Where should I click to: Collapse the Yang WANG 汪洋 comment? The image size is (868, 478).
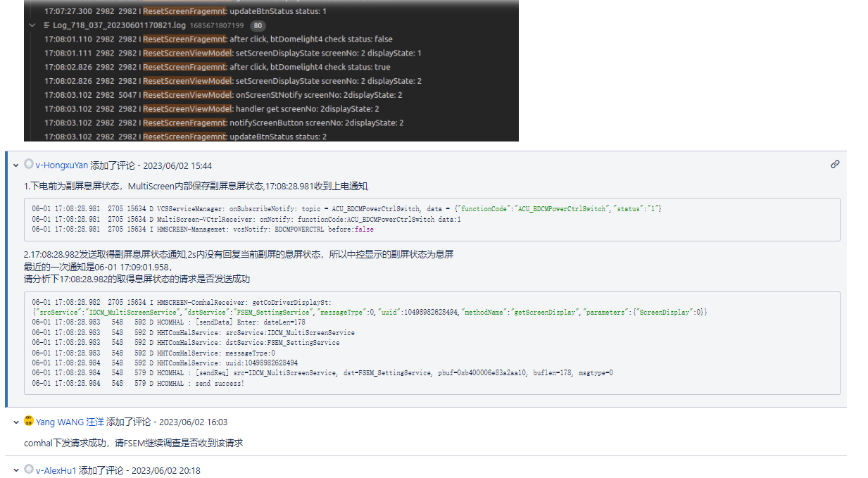15,422
